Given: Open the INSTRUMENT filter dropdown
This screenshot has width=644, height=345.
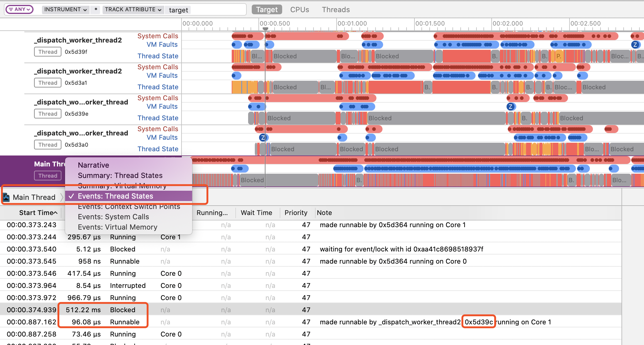Looking at the screenshot, I should click(x=65, y=9).
